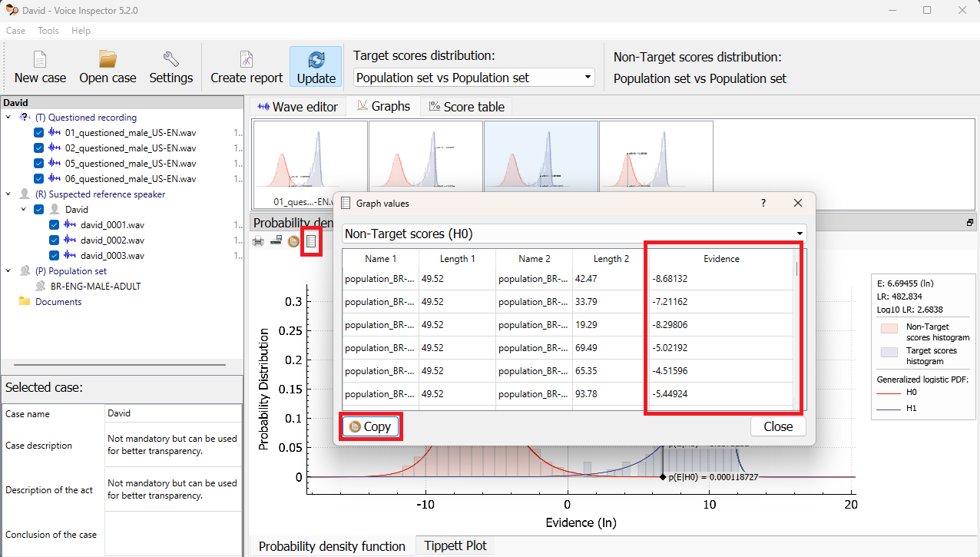Screen dimensions: 980x557
Task: Click the Population set group icon
Action: pyautogui.click(x=25, y=271)
